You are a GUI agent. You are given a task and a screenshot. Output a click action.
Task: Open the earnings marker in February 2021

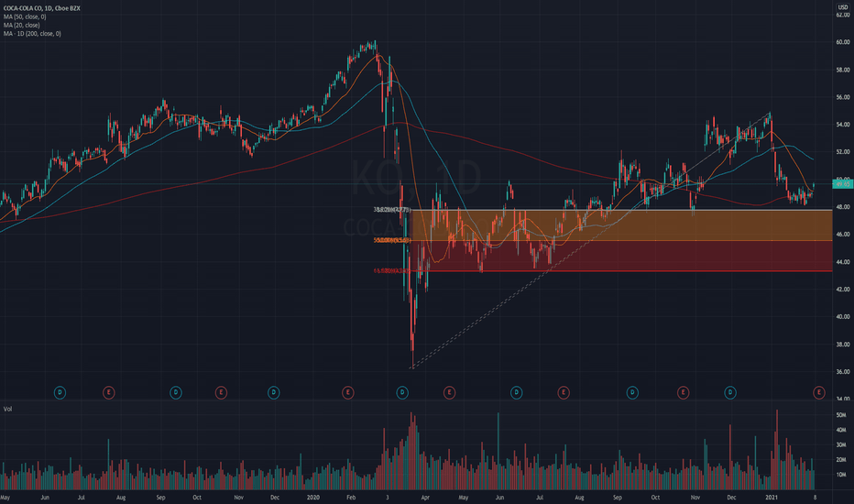point(818,392)
